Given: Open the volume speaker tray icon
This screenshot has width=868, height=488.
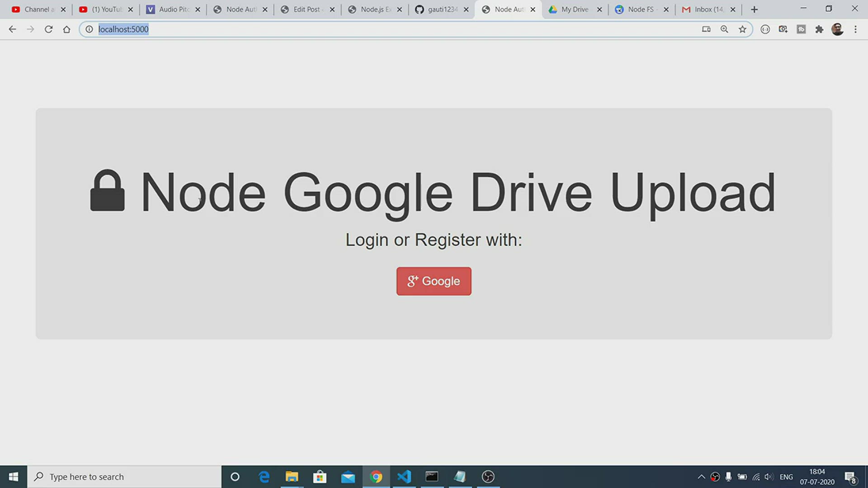Looking at the screenshot, I should pyautogui.click(x=769, y=477).
